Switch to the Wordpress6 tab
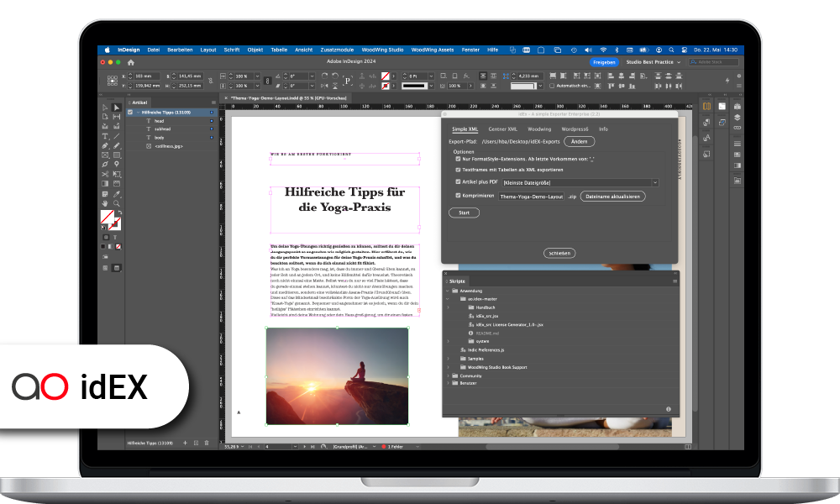Screen dimensions: 840x504 575,129
